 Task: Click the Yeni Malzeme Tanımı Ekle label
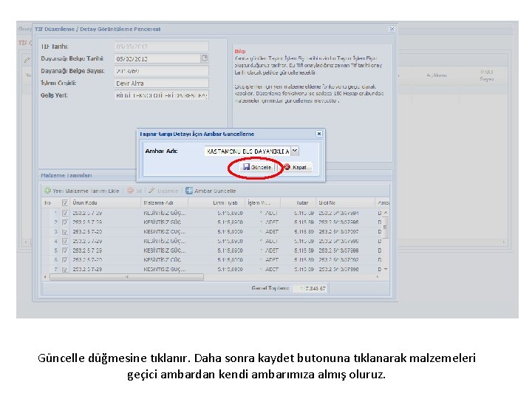click(86, 191)
